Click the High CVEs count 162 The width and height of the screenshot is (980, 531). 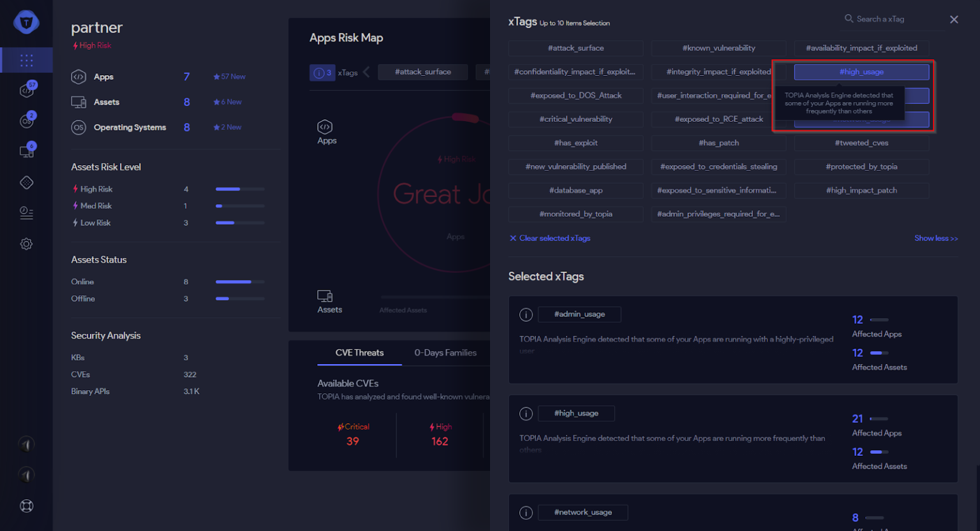[x=440, y=442]
